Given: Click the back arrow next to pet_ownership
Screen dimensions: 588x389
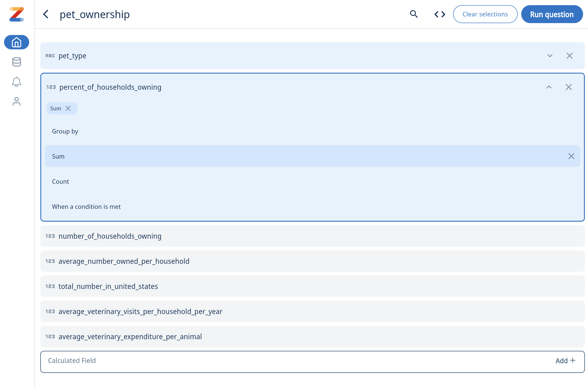Looking at the screenshot, I should point(46,14).
